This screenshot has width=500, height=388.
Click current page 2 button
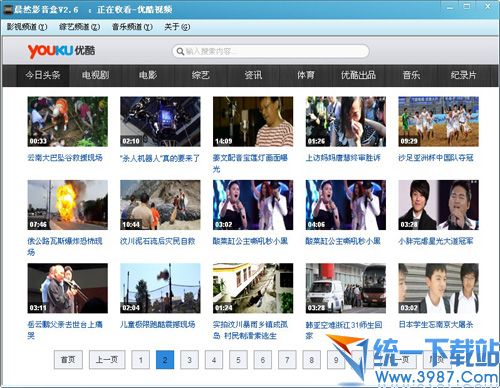(x=165, y=360)
